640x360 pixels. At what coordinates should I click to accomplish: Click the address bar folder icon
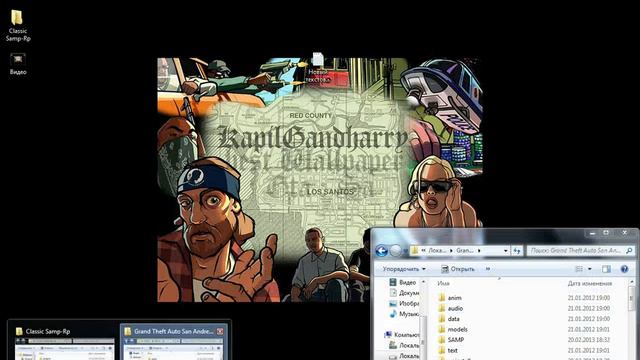tap(415, 250)
